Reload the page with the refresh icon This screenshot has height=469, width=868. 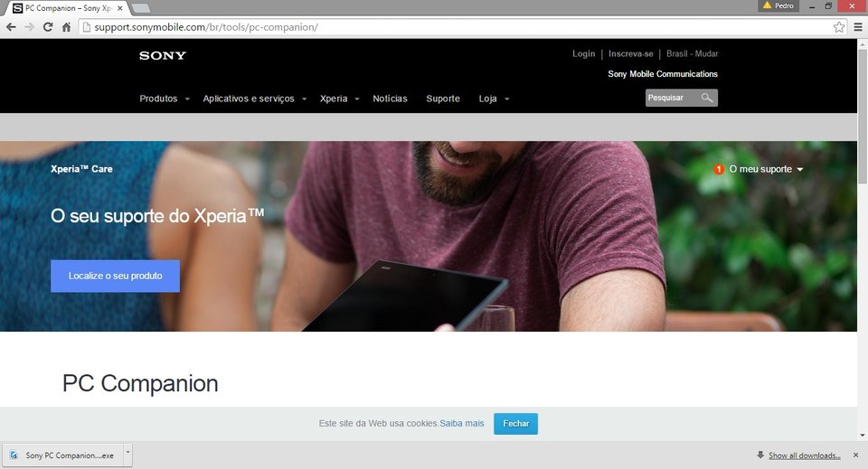click(48, 27)
